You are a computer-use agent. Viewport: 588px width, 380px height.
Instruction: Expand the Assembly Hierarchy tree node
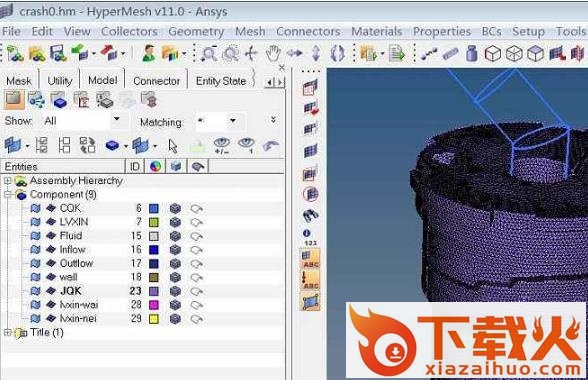[7, 181]
